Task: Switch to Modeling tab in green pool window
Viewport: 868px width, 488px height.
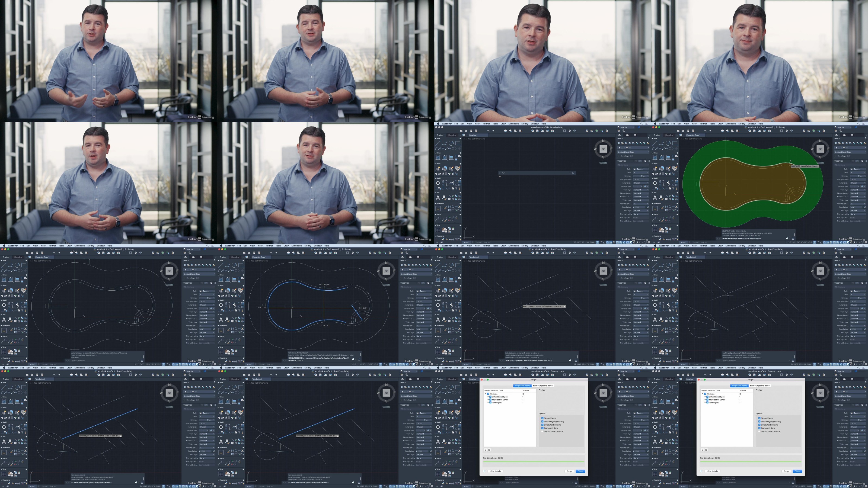Action: pyautogui.click(x=669, y=135)
